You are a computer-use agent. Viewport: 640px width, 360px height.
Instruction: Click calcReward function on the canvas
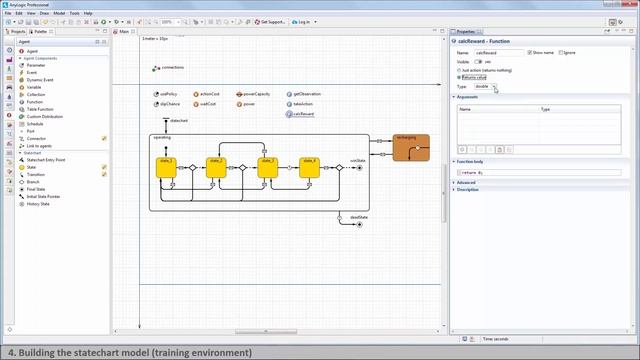pos(300,114)
